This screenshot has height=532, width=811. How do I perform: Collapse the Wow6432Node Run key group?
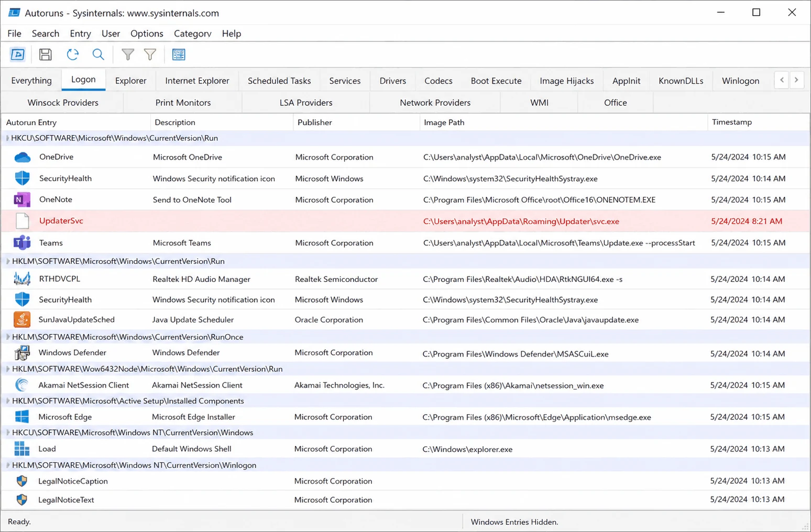pyautogui.click(x=7, y=369)
